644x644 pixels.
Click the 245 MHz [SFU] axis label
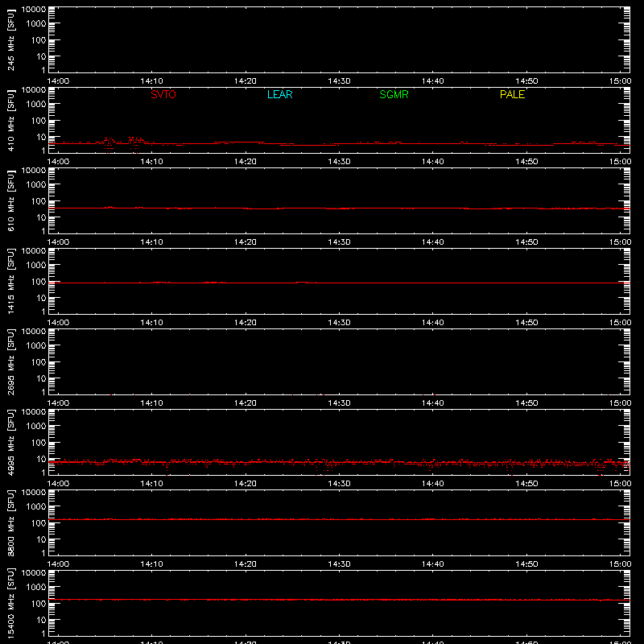(x=10, y=39)
